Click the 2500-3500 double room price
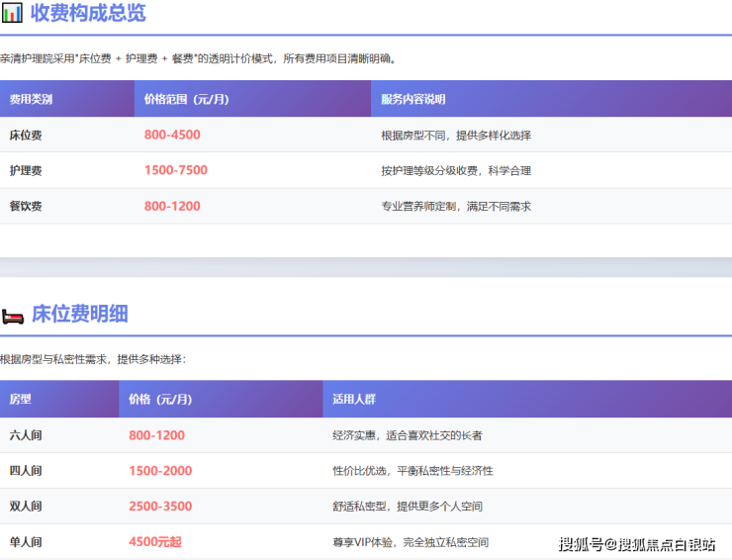This screenshot has width=732, height=560. coord(160,507)
